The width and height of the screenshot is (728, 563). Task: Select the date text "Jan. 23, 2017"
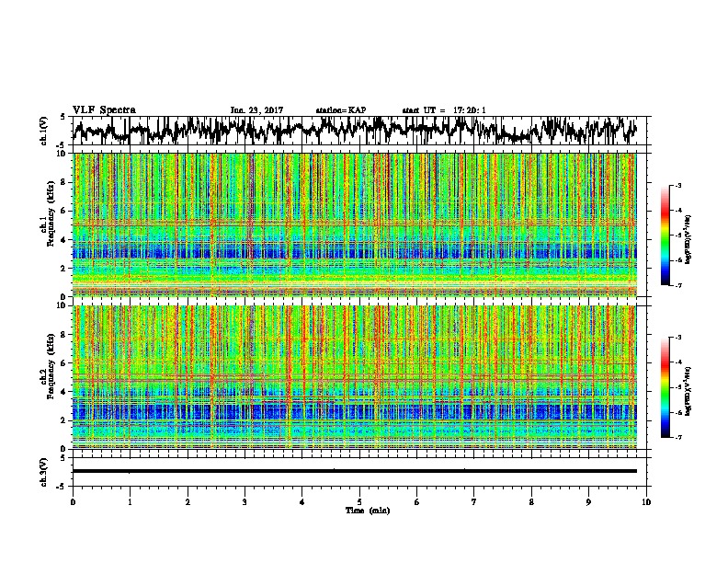(256, 110)
